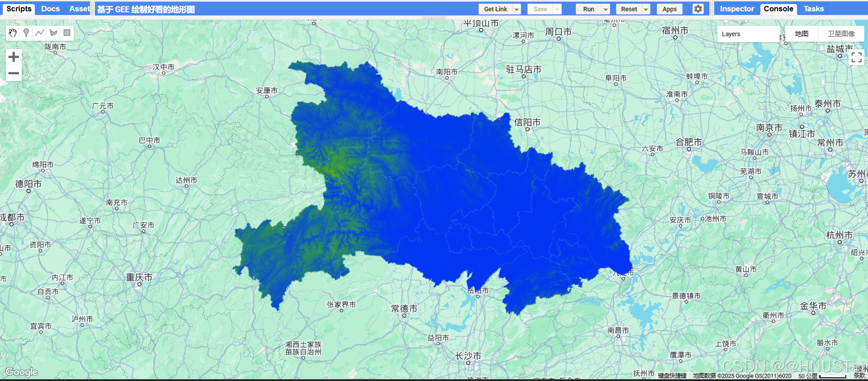Switch to the Tasks tab
Screen dimensions: 868x381
coord(813,9)
